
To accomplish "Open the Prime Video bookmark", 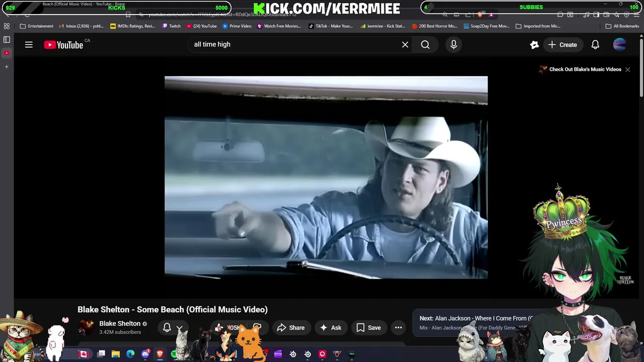I will point(236,26).
